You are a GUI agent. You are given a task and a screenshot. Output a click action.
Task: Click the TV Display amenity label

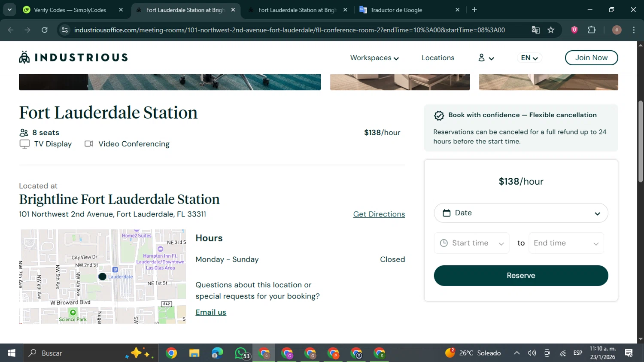coord(53,144)
